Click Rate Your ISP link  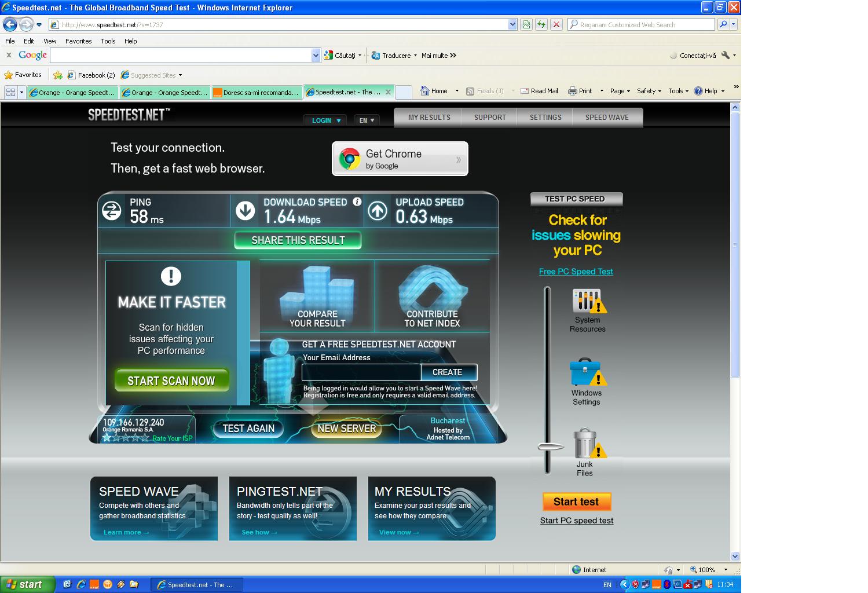[172, 438]
